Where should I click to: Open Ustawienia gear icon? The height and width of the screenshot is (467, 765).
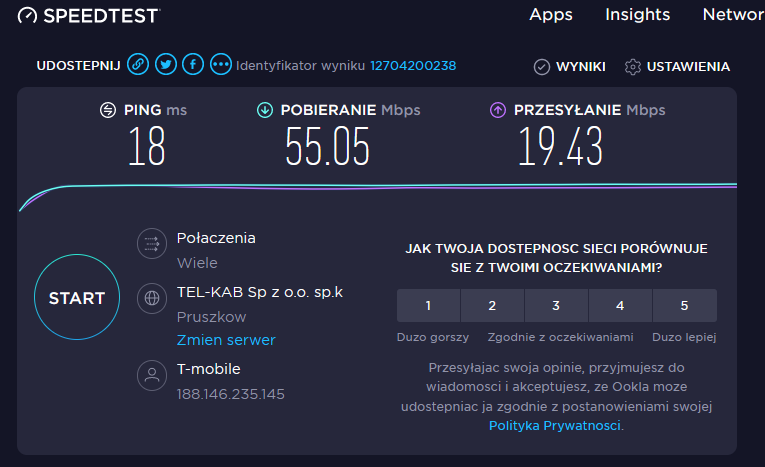633,67
